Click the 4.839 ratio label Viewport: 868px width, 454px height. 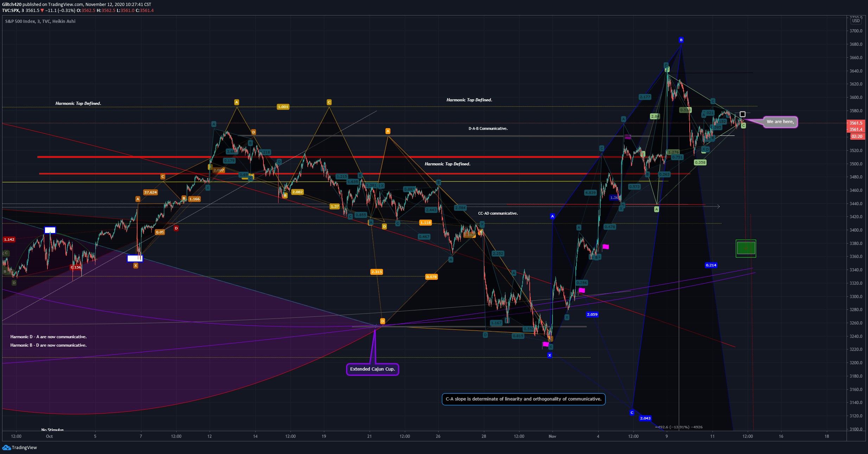tap(590, 193)
